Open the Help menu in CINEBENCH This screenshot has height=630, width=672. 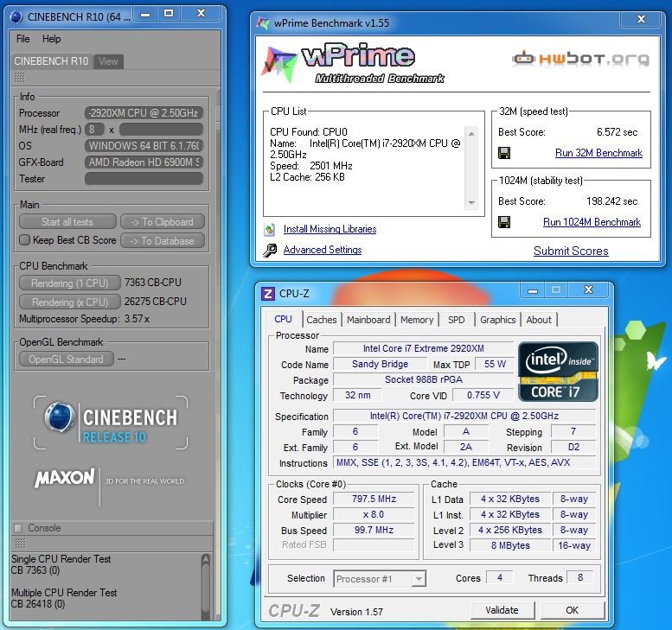[51, 39]
